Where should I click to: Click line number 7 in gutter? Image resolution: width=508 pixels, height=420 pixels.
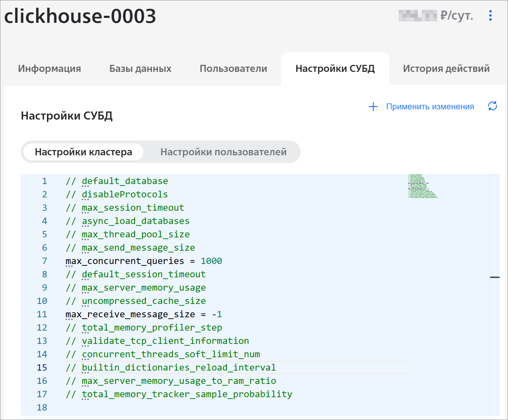[45, 261]
